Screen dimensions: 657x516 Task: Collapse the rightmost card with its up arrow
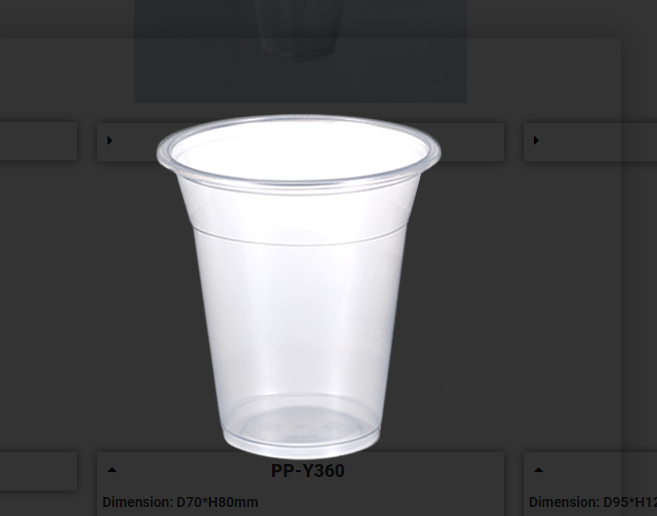pyautogui.click(x=538, y=470)
